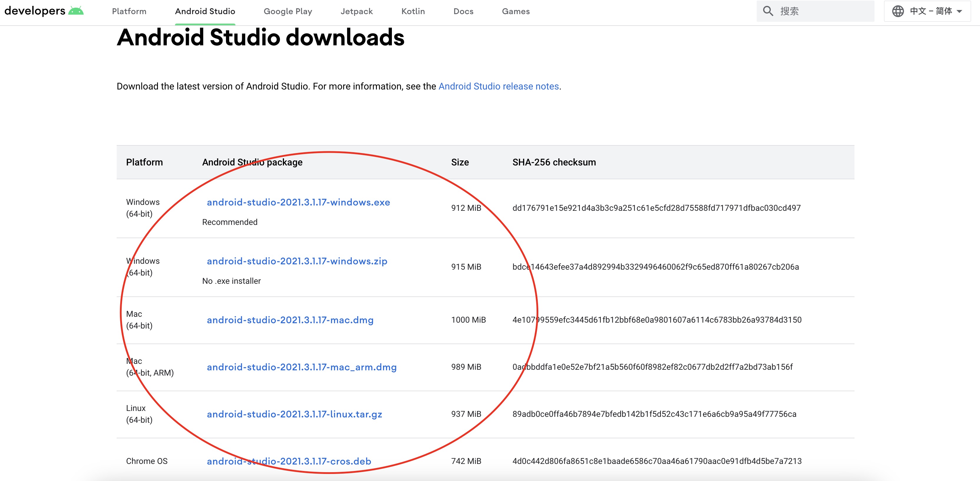
Task: Select the Android Studio nav tab
Action: click(205, 11)
